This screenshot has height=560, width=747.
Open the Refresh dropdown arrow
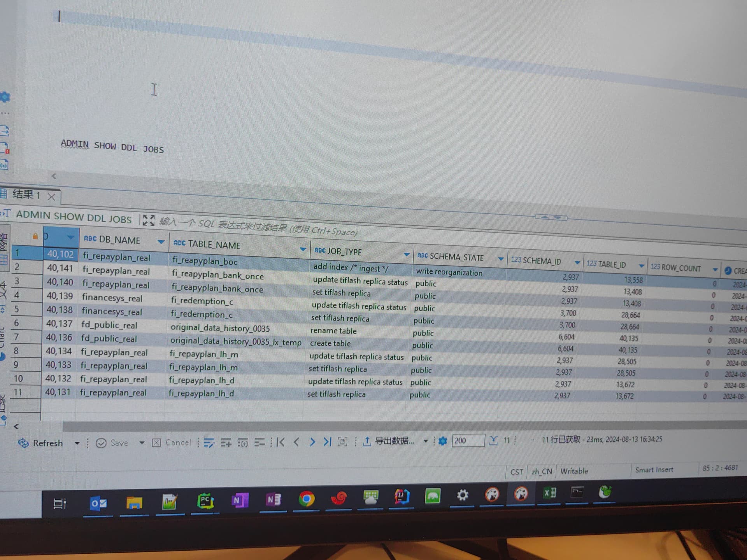coord(77,443)
